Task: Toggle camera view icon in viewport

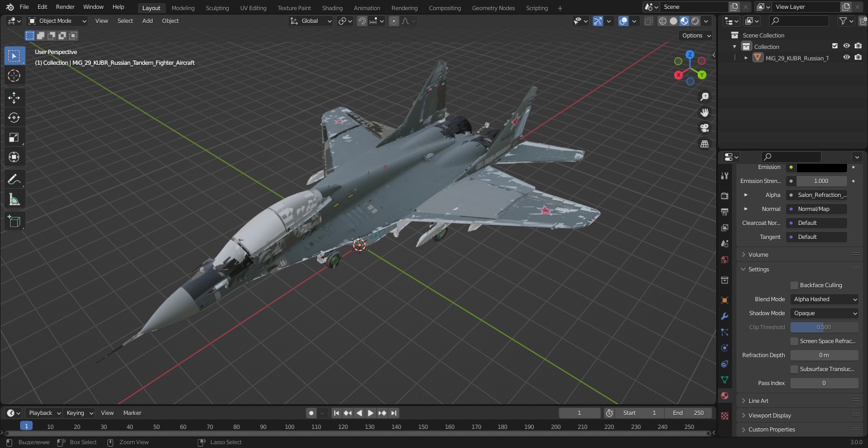Action: [704, 128]
